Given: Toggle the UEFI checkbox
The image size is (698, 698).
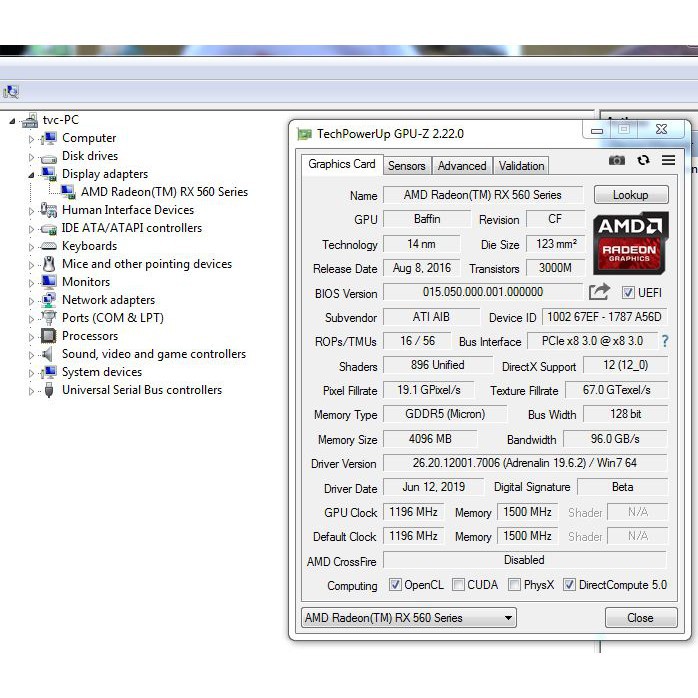Looking at the screenshot, I should click(628, 293).
